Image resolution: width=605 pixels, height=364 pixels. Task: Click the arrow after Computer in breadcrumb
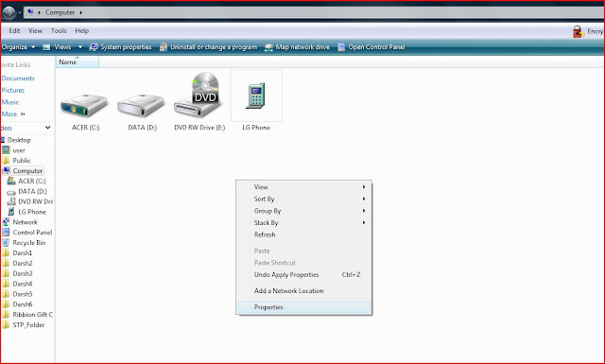coord(81,12)
